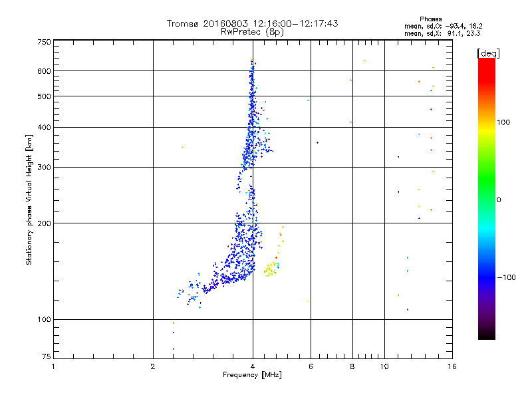Click the 'Frequency [MHz]' x-axis label
This screenshot has width=532, height=399.
[252, 375]
